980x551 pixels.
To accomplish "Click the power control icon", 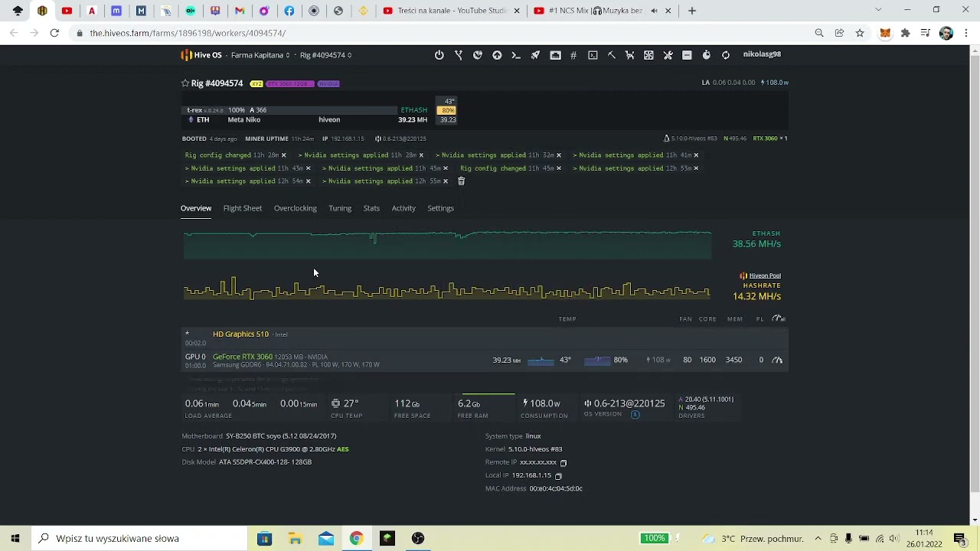I will tap(439, 55).
